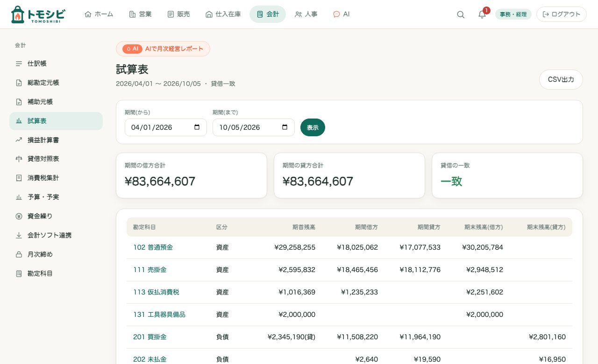This screenshot has height=364, width=598.
Task: Switch to the 販売 tab
Action: [178, 14]
